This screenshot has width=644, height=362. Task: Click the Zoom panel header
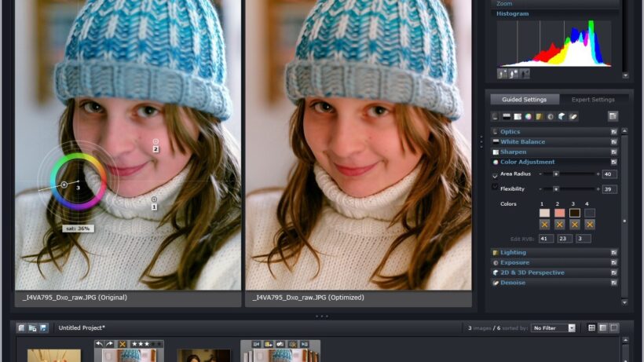point(555,4)
